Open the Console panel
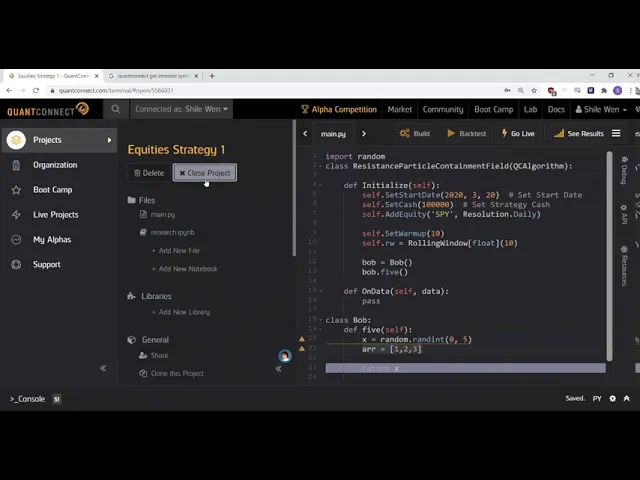 click(x=27, y=399)
